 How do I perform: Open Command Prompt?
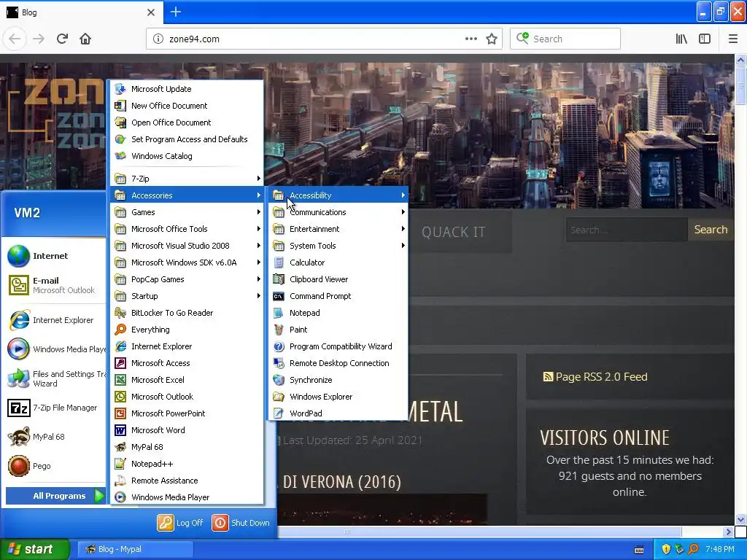point(338,296)
